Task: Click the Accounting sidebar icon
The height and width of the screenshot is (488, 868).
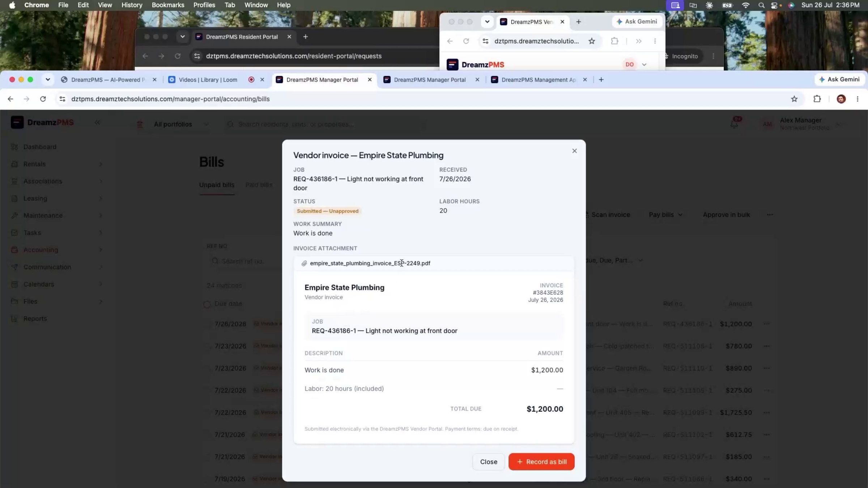Action: point(14,250)
